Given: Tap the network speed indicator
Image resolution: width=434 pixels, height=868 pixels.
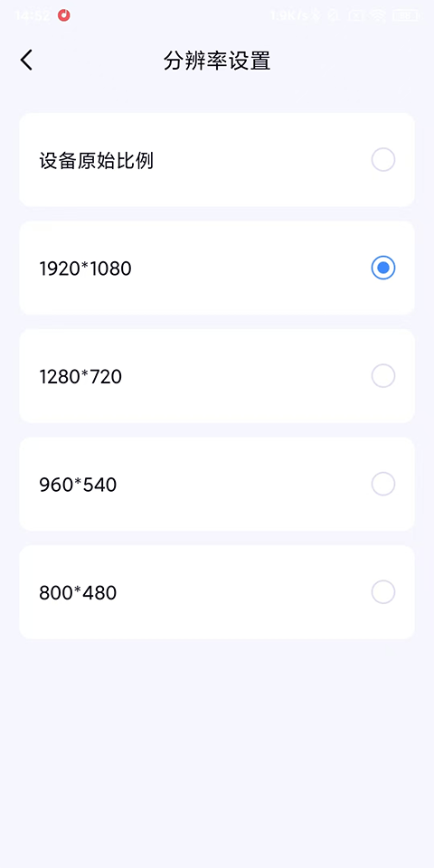Looking at the screenshot, I should pyautogui.click(x=289, y=15).
